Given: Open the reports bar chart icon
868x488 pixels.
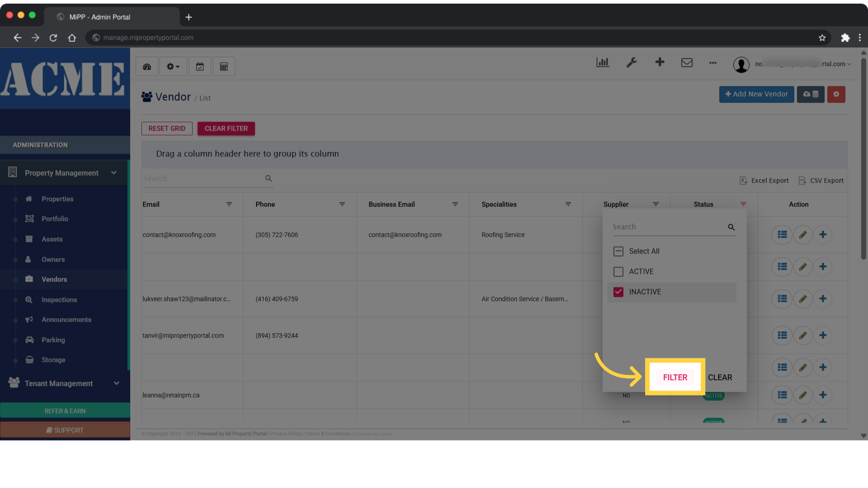Looking at the screenshot, I should click(603, 62).
